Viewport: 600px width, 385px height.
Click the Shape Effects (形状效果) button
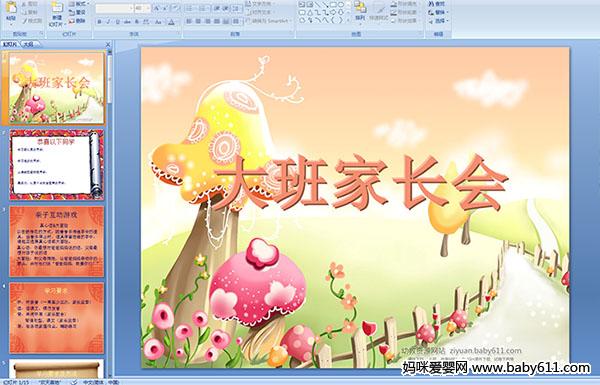tap(404, 20)
